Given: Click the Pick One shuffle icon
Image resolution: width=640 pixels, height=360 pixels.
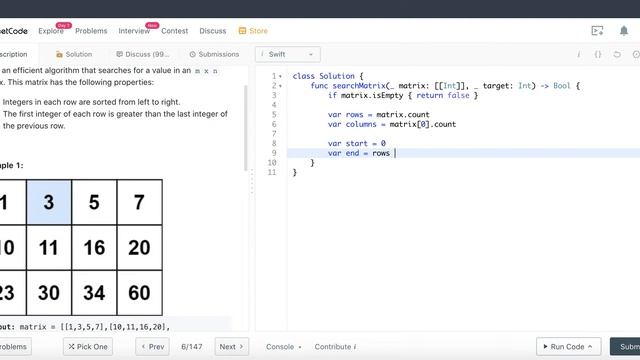Looking at the screenshot, I should [x=71, y=347].
